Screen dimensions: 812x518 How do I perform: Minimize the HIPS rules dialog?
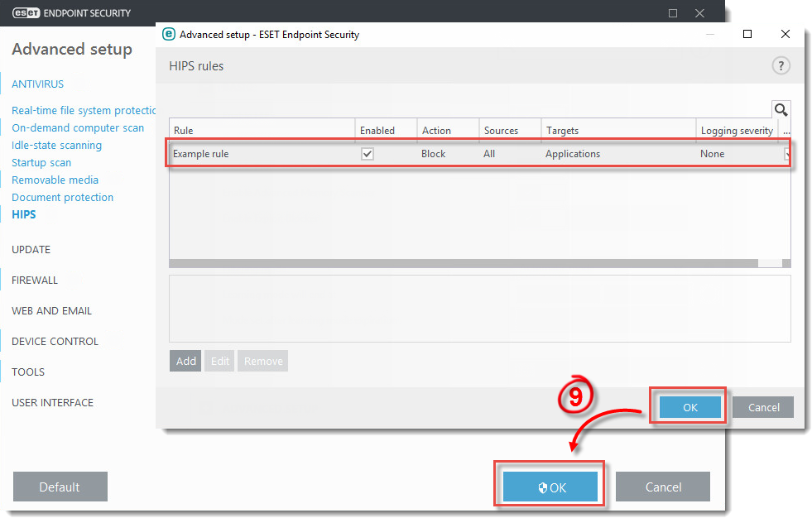click(x=710, y=35)
